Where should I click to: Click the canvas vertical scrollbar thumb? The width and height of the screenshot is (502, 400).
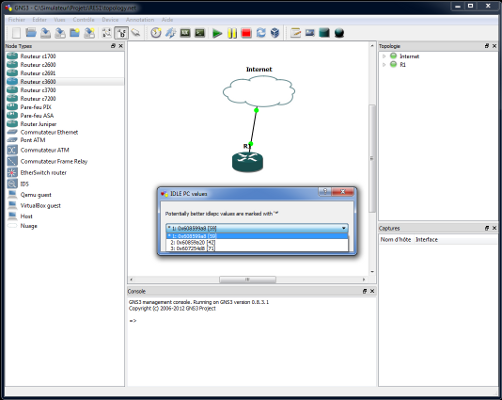pos(372,158)
